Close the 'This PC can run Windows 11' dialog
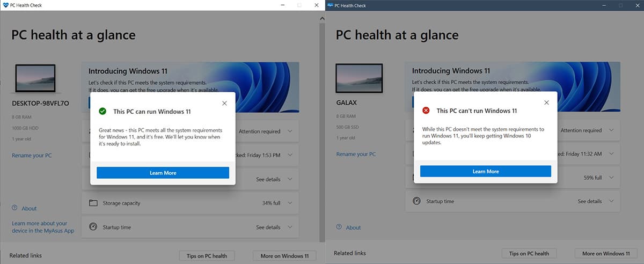Image resolution: width=644 pixels, height=264 pixels. (x=224, y=103)
